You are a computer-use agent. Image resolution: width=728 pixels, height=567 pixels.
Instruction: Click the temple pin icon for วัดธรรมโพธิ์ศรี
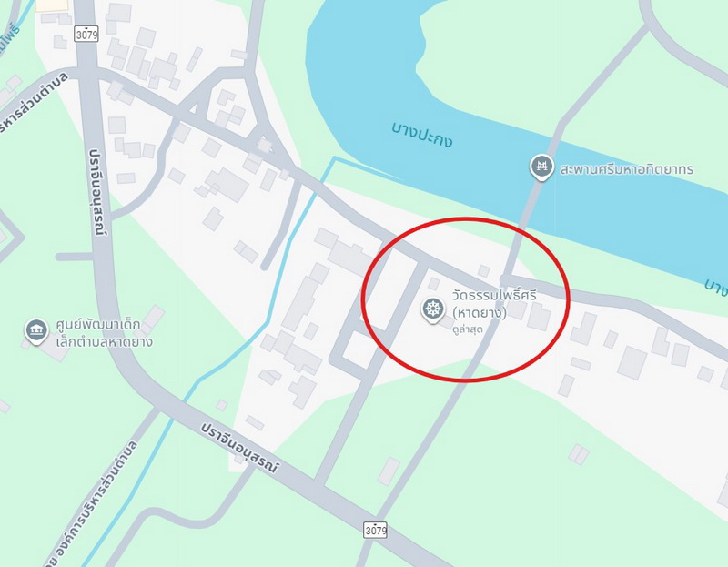(433, 310)
